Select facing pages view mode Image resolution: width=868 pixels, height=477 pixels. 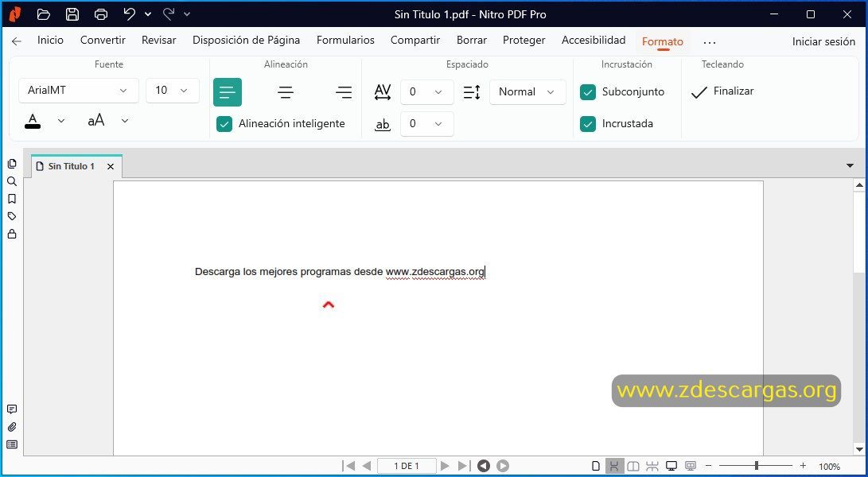(x=633, y=466)
